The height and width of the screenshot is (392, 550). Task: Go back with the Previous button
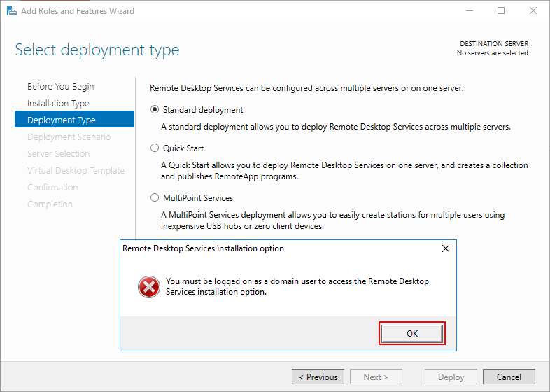point(318,377)
